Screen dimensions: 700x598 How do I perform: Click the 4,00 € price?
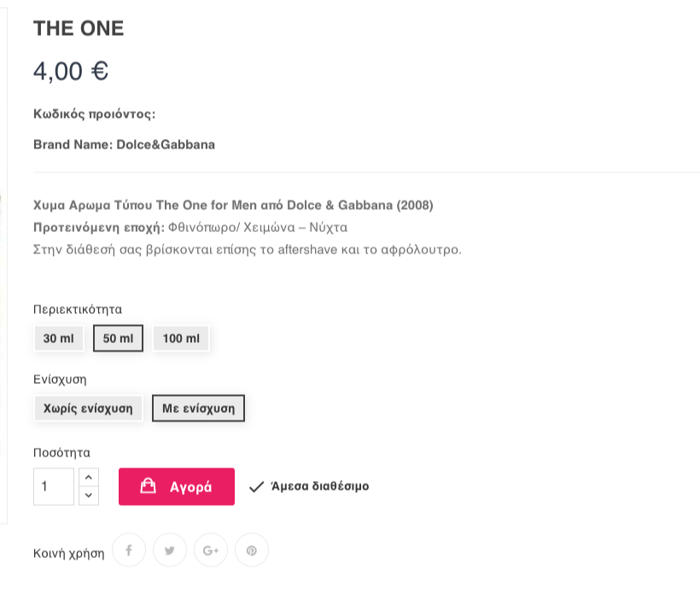[x=71, y=71]
